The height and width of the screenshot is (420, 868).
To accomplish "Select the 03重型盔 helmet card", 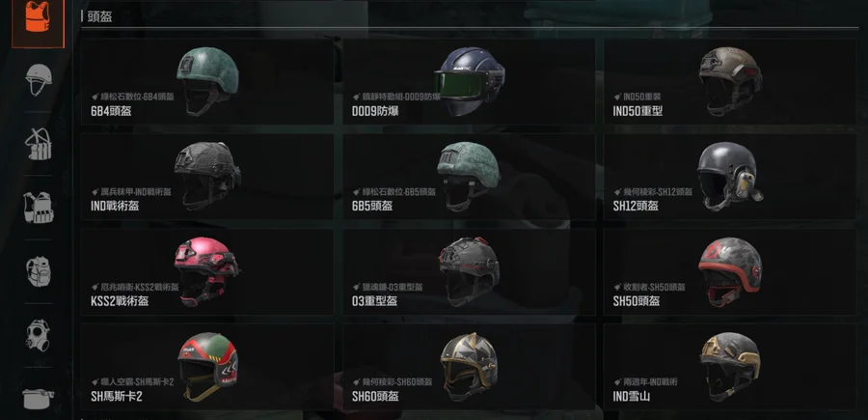I will pos(469,271).
